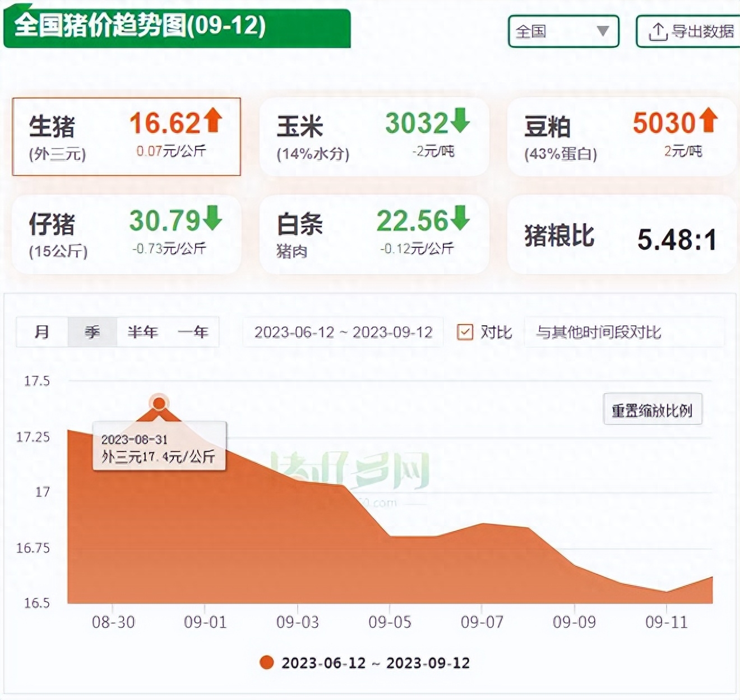
Task: Click the -0.12元/公斤 change value
Action: tap(417, 248)
